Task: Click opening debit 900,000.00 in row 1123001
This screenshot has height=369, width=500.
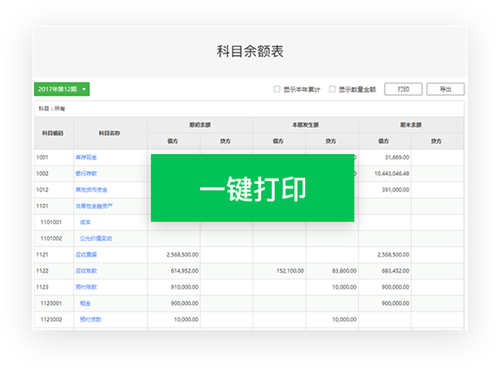Action: [x=185, y=303]
